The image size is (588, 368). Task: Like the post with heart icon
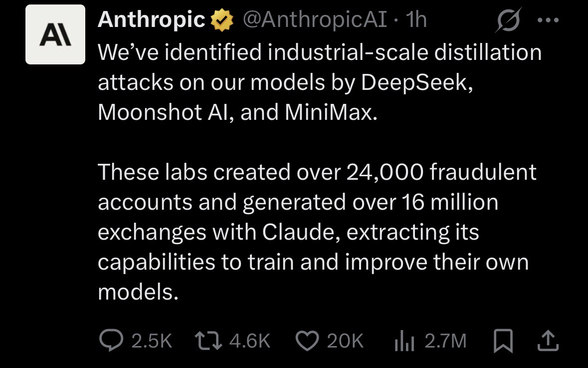pos(307,341)
